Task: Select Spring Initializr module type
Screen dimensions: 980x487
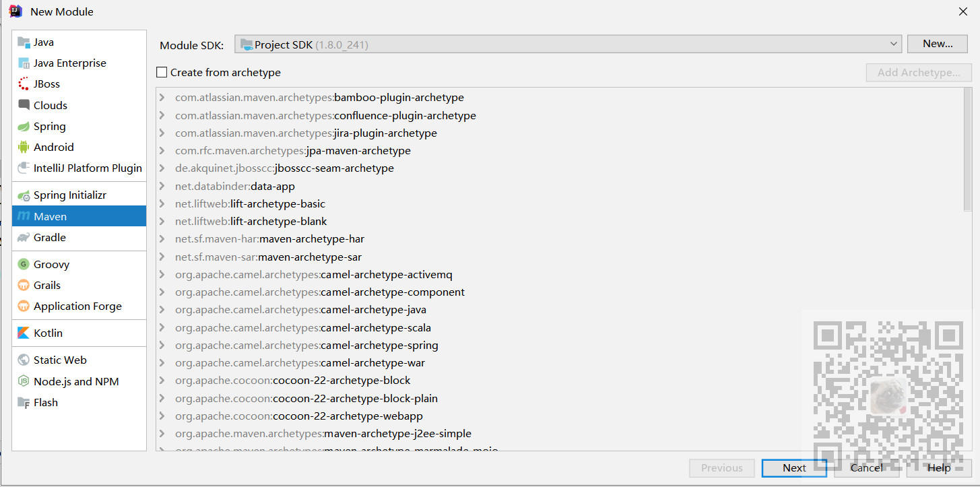Action: coord(70,195)
